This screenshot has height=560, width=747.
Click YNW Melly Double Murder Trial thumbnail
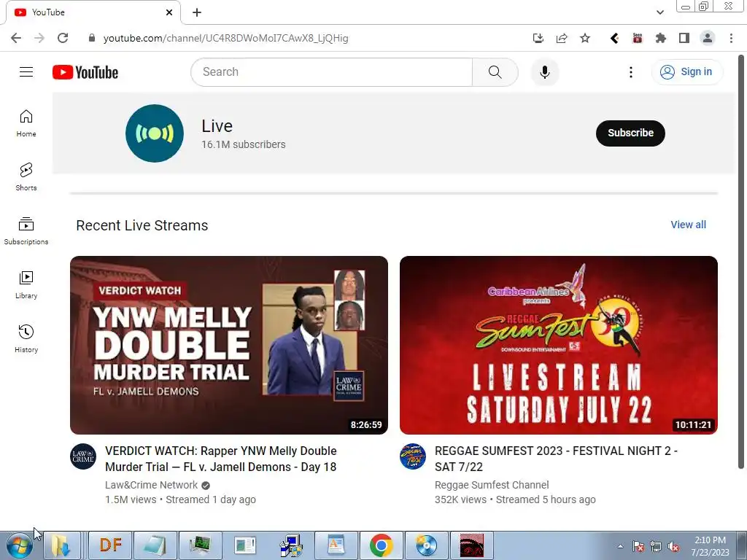pyautogui.click(x=228, y=345)
